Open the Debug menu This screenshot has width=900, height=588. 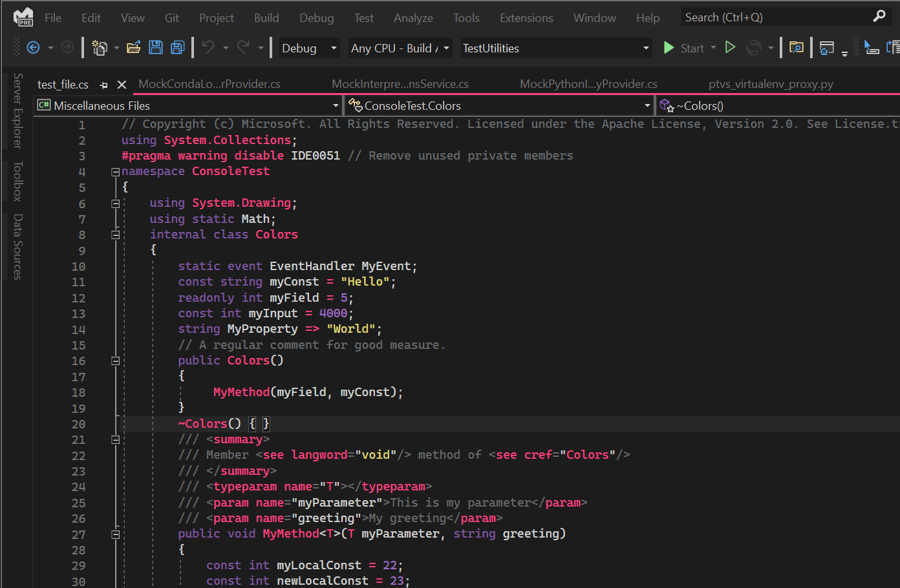pos(317,18)
